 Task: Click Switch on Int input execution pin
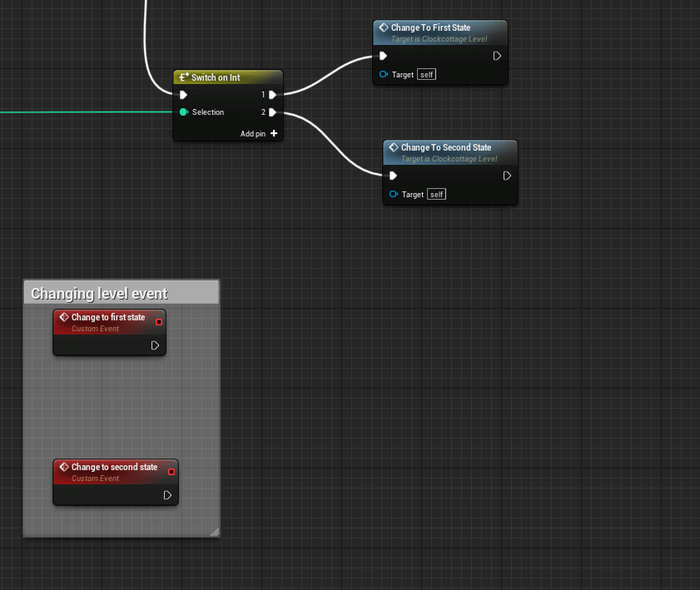tap(183, 95)
